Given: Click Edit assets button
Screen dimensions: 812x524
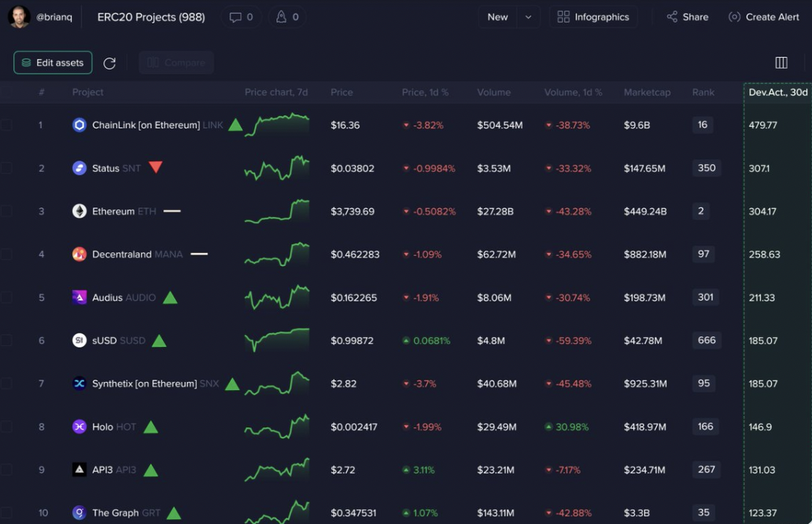Looking at the screenshot, I should pos(53,62).
